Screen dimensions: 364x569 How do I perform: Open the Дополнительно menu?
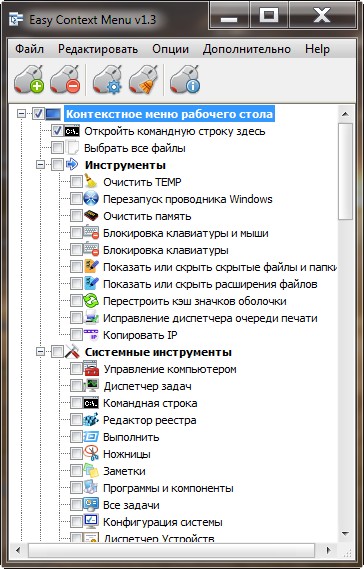point(247,49)
